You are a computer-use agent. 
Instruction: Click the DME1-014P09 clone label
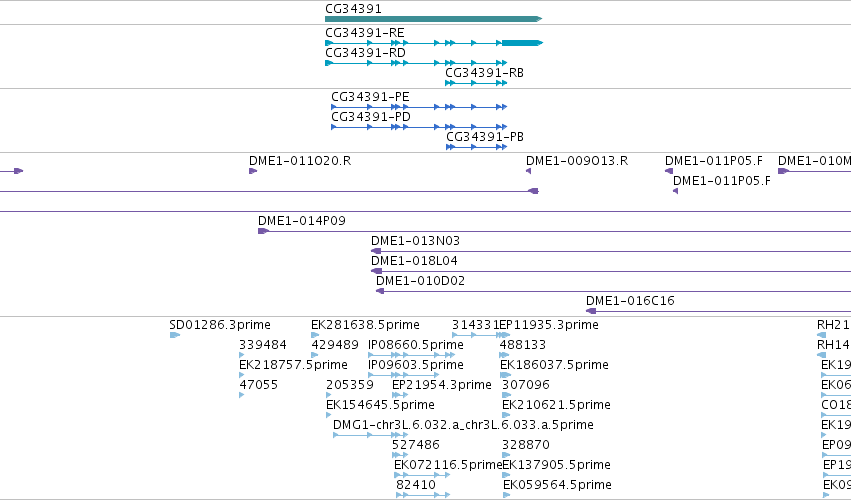click(302, 221)
